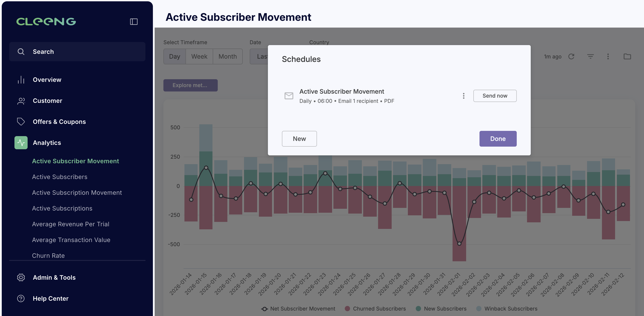This screenshot has height=316, width=644.
Task: Refresh dashboard data icon
Action: (x=571, y=56)
